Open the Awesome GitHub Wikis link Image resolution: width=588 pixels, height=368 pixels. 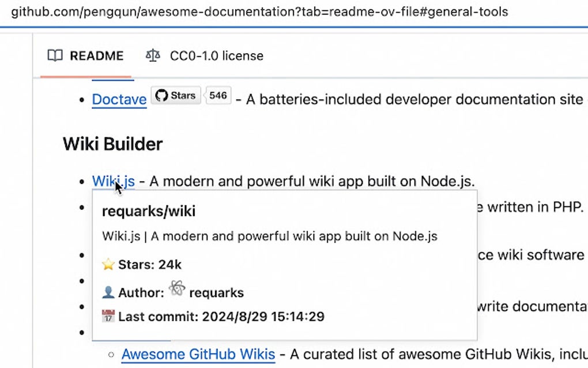[198, 354]
